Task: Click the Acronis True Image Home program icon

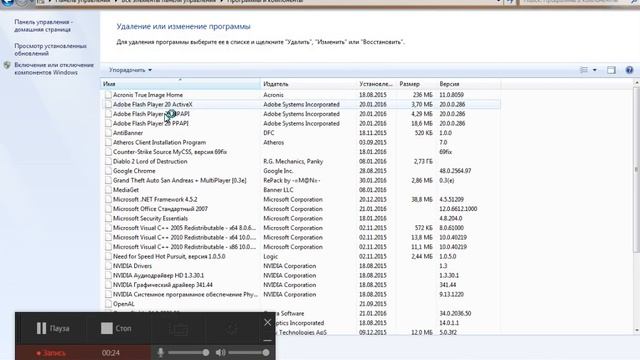Action: (108, 95)
